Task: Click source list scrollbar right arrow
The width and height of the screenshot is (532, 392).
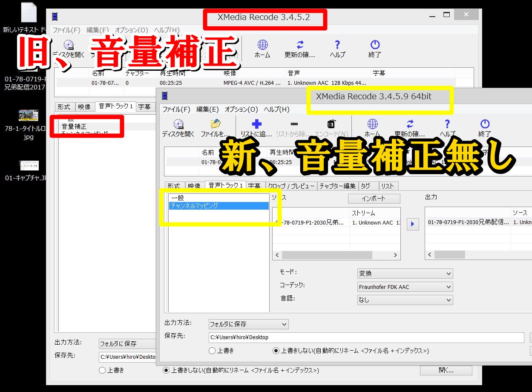Action: click(396, 255)
